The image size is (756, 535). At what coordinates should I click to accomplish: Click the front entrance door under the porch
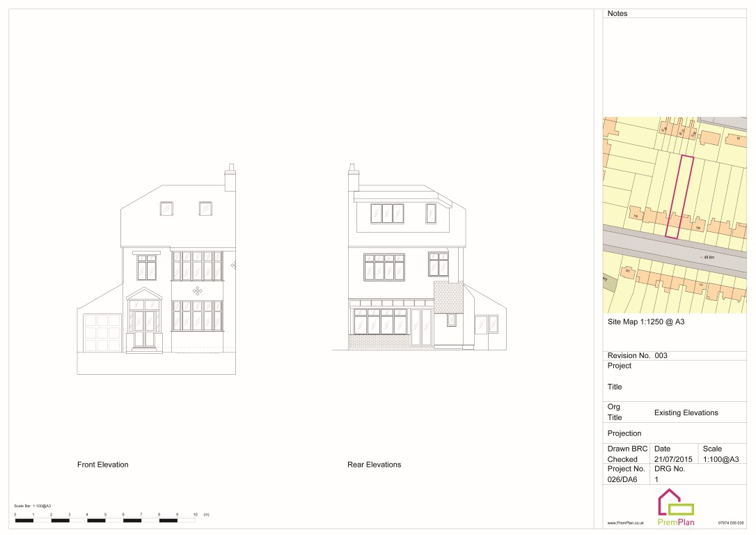pos(144,329)
